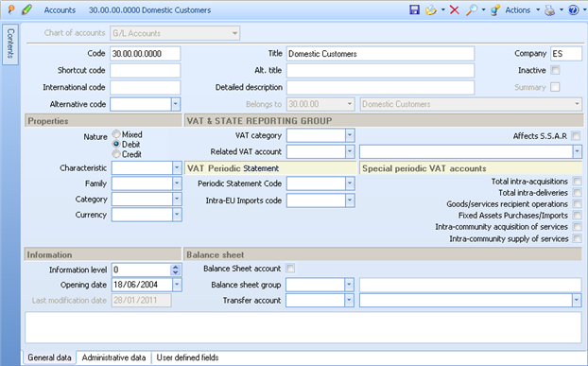This screenshot has height=366, width=588.
Task: Open the Balance sheet group dropdown
Action: (349, 285)
